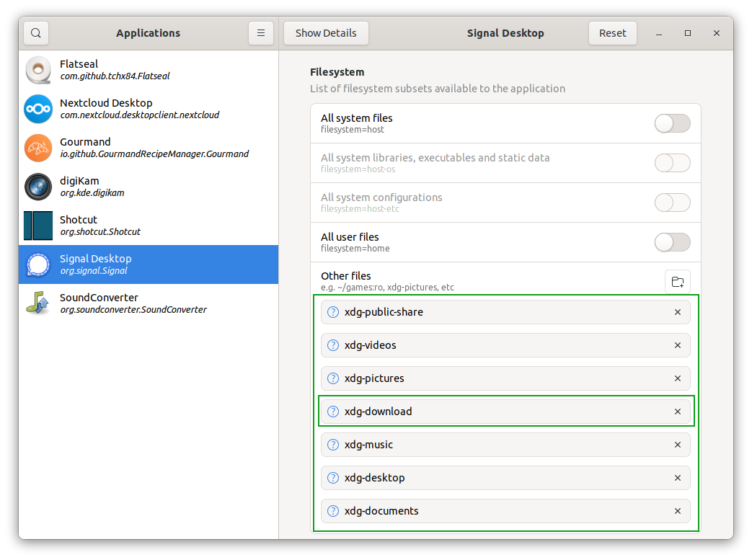Click the 'com.github.tchx84.Flatseal' ID text
The height and width of the screenshot is (560, 752).
(x=115, y=76)
